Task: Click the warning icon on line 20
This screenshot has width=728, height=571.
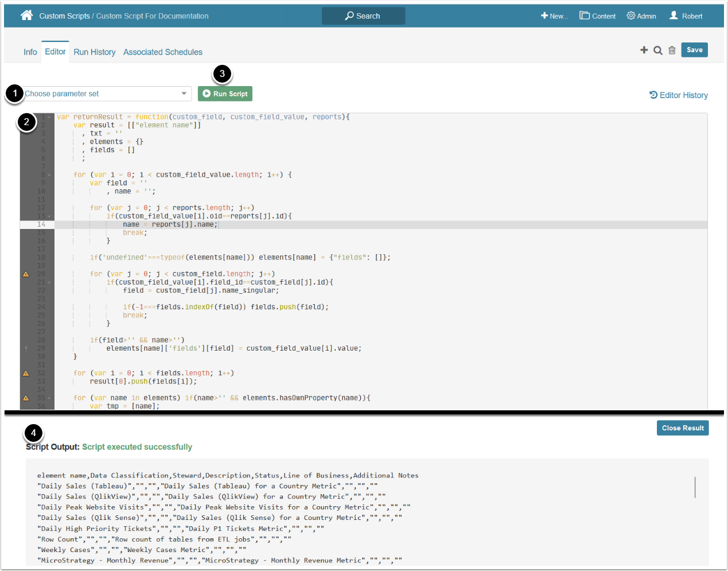Action: pos(26,274)
